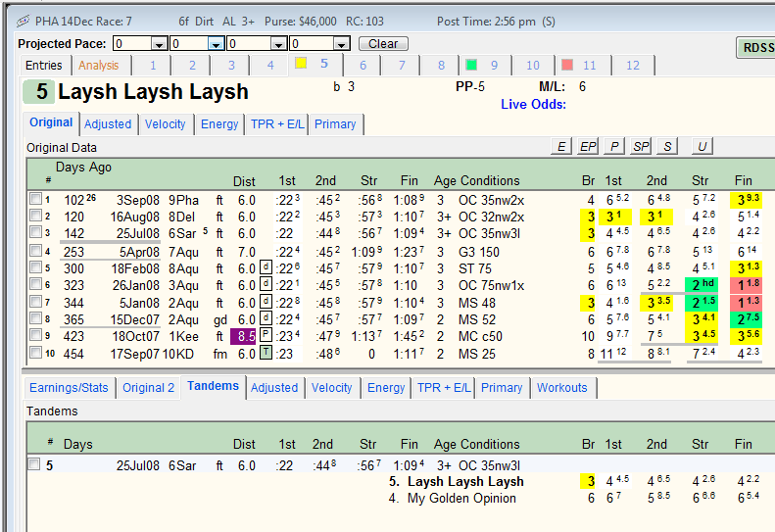This screenshot has height=532, width=775.
Task: Open lower Velocity tab
Action: click(x=331, y=388)
